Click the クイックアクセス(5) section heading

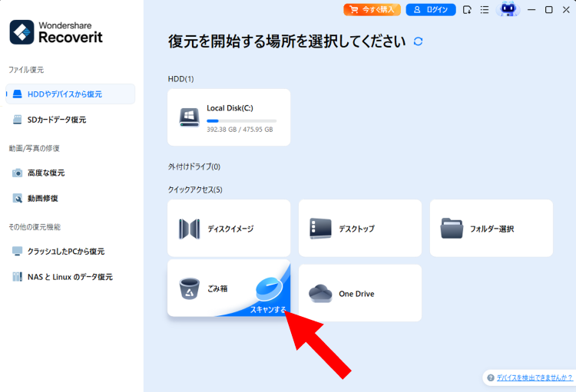tap(195, 189)
